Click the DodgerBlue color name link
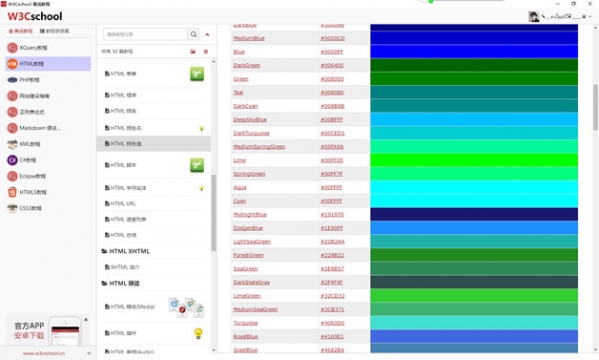This screenshot has height=360, width=599. [248, 228]
